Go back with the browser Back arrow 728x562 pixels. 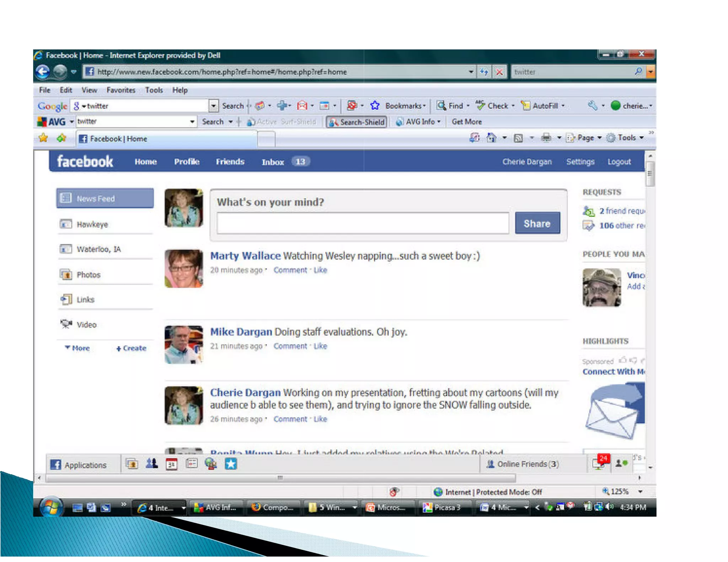pos(43,72)
